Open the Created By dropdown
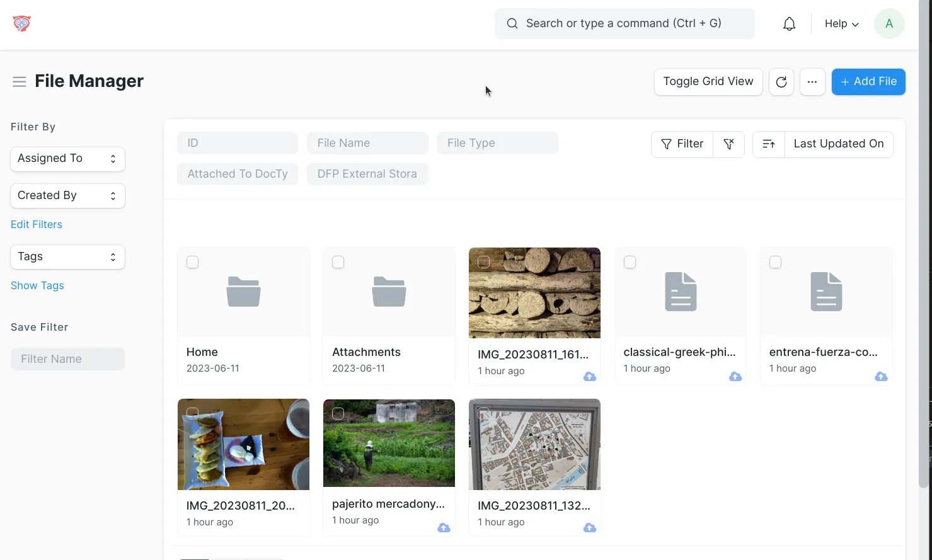This screenshot has width=932, height=560. pos(67,196)
